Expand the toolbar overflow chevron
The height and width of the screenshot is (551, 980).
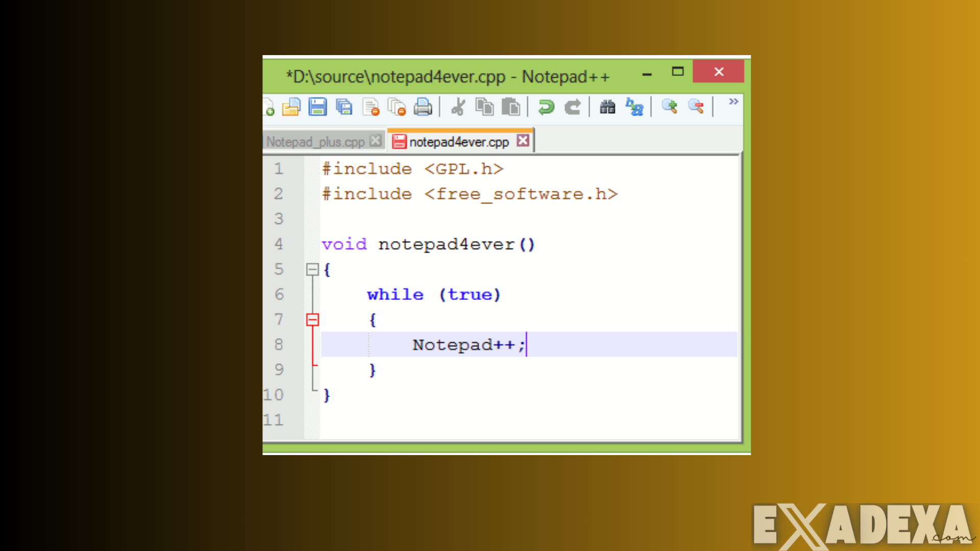point(733,102)
